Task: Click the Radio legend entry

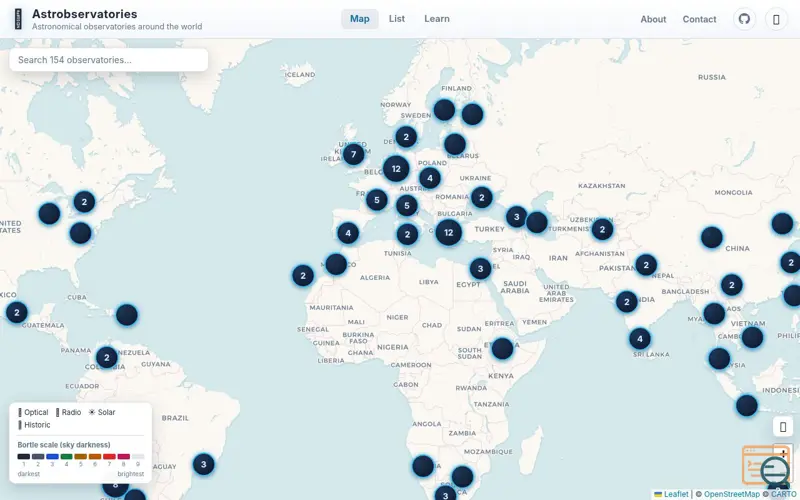Action: pos(68,412)
